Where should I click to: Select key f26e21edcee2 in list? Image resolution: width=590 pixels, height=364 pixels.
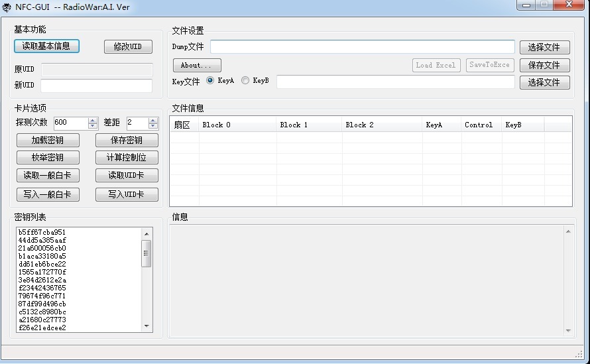tap(42, 328)
